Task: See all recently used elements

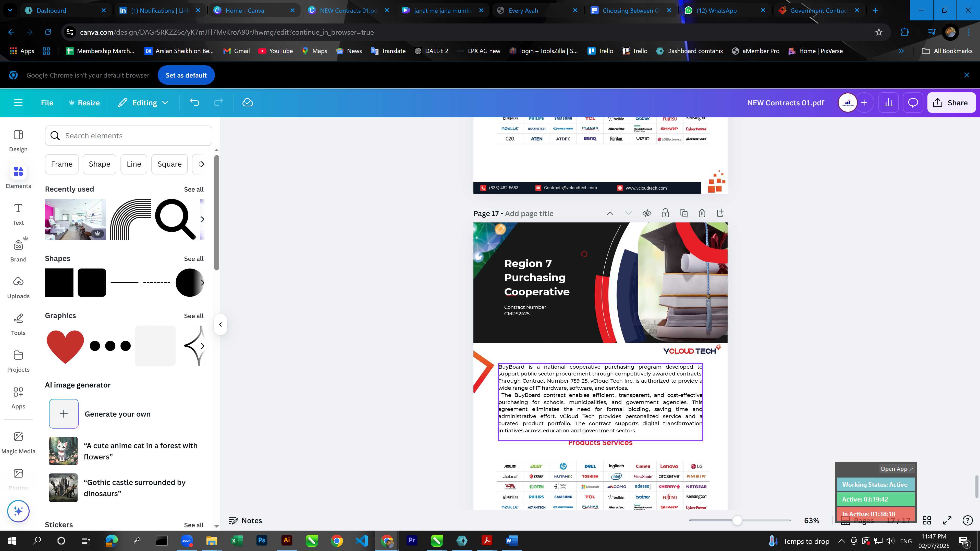Action: click(x=194, y=189)
